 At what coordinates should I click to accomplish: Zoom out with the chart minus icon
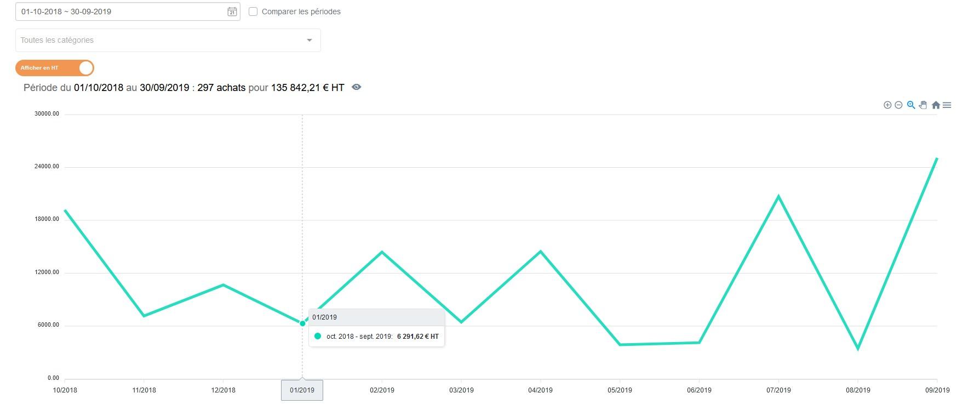(898, 105)
